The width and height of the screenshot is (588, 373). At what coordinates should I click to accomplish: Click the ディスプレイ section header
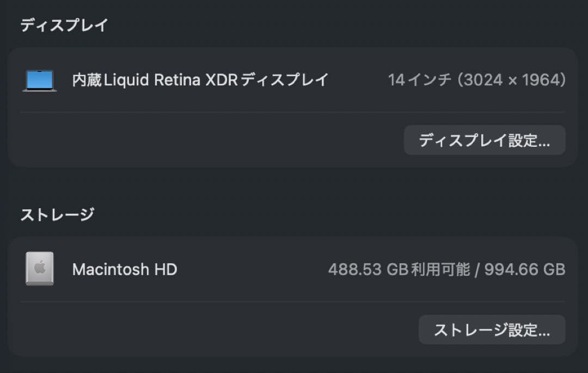coord(63,24)
